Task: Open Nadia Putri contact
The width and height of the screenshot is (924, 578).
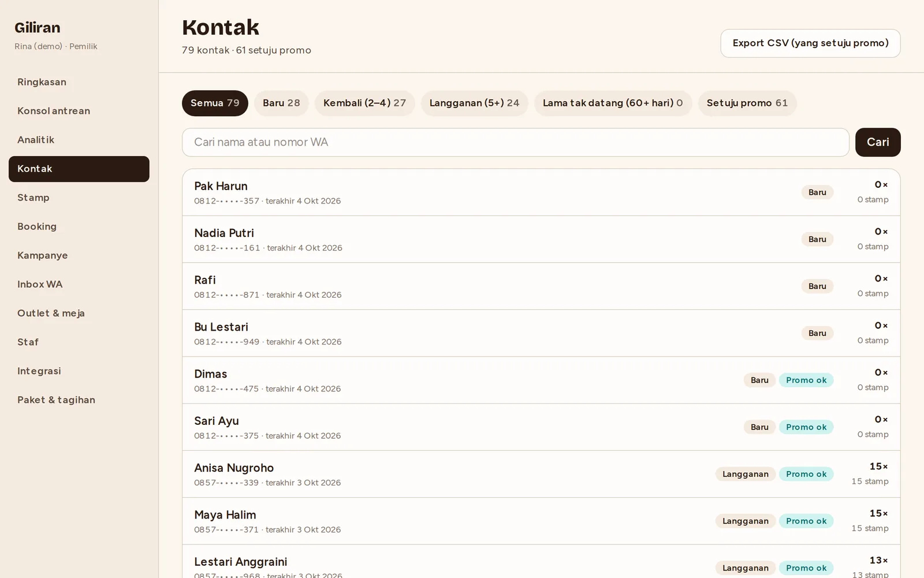Action: [x=541, y=239]
